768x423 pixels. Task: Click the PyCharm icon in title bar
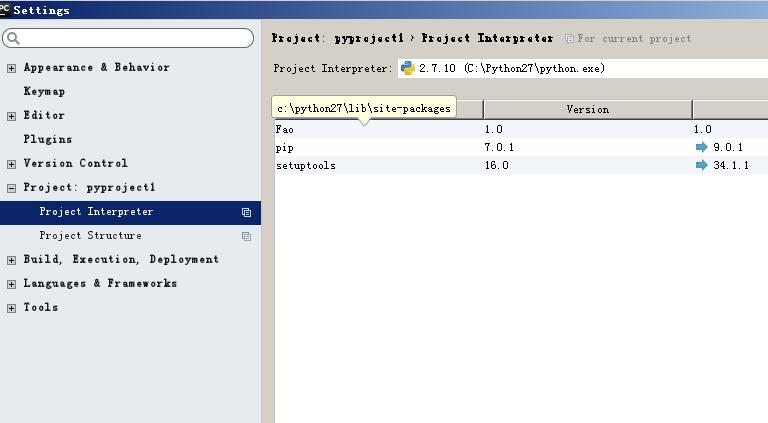click(x=4, y=9)
